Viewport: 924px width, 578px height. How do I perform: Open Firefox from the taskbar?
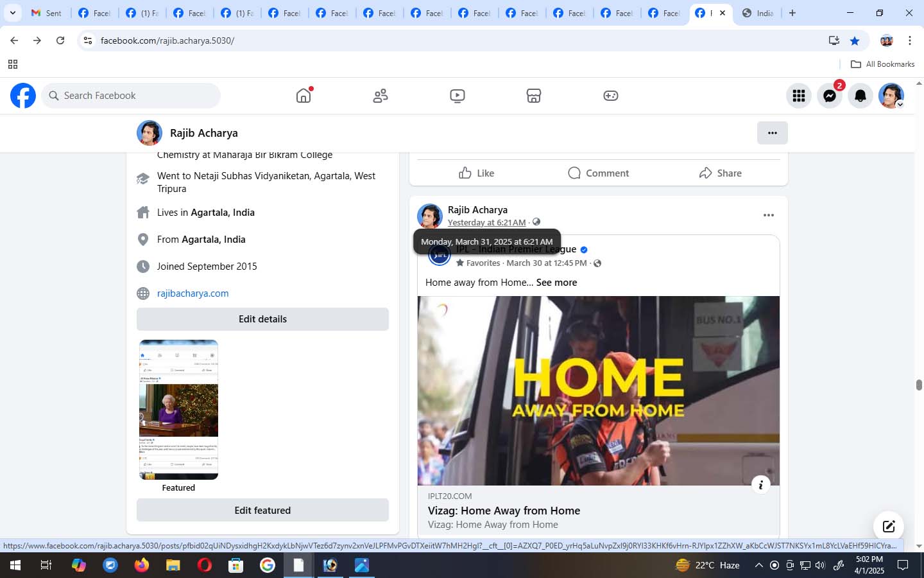142,565
